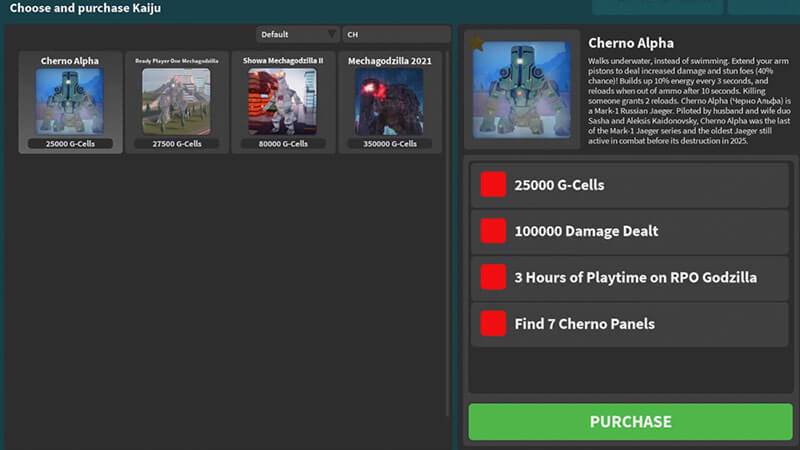Select the Showa Mechagodzilla II card
800x450 pixels.
pyautogui.click(x=283, y=102)
